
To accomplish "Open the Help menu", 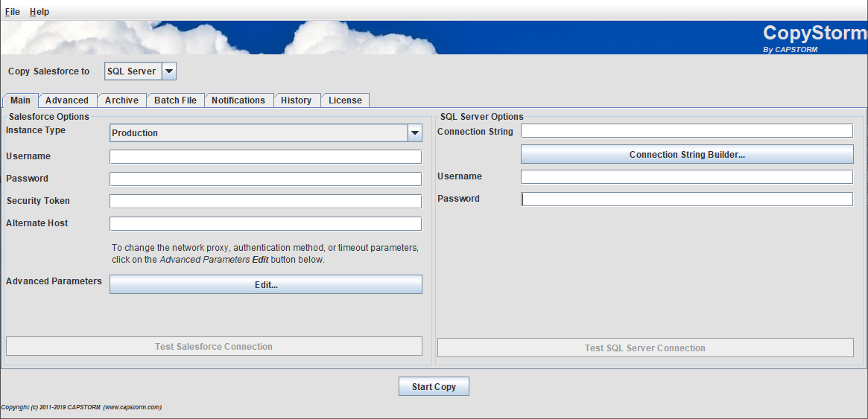I will coord(39,12).
